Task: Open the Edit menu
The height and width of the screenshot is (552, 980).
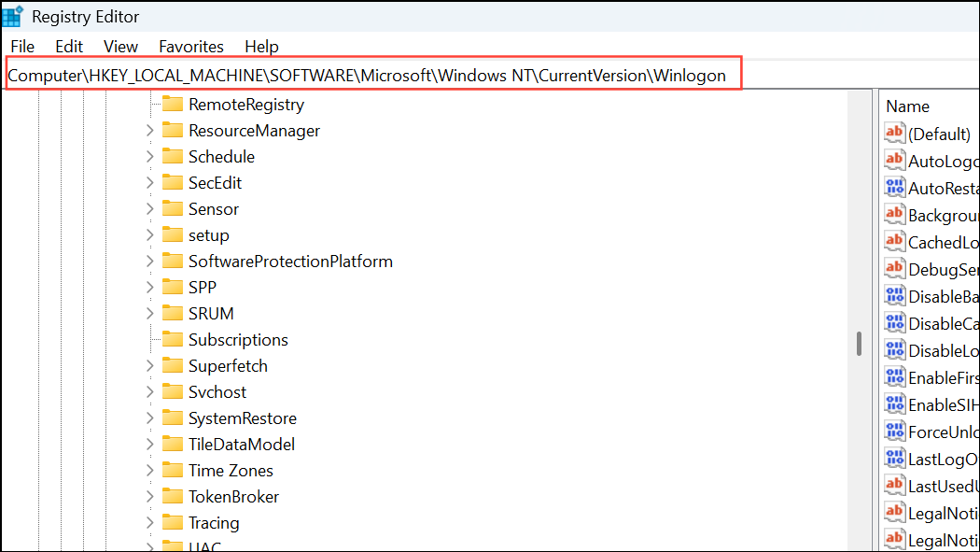Action: (x=68, y=46)
